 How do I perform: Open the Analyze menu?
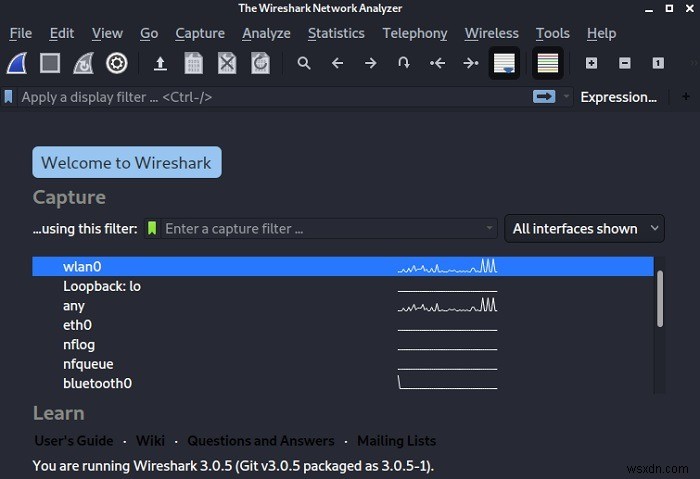coord(266,33)
